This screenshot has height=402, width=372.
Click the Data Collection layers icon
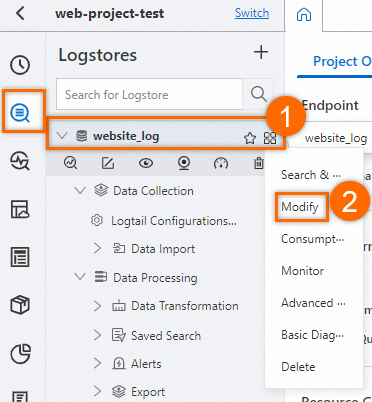tap(101, 190)
